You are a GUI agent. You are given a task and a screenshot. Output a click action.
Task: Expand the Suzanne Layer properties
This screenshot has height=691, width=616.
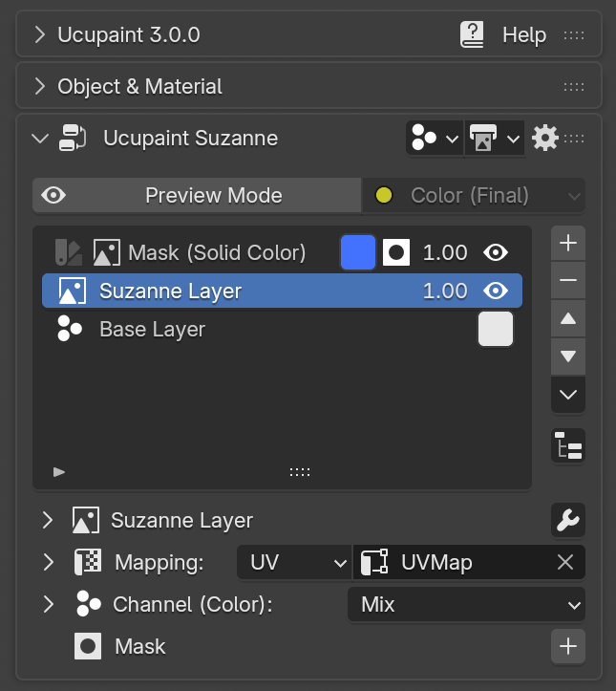pyautogui.click(x=48, y=520)
